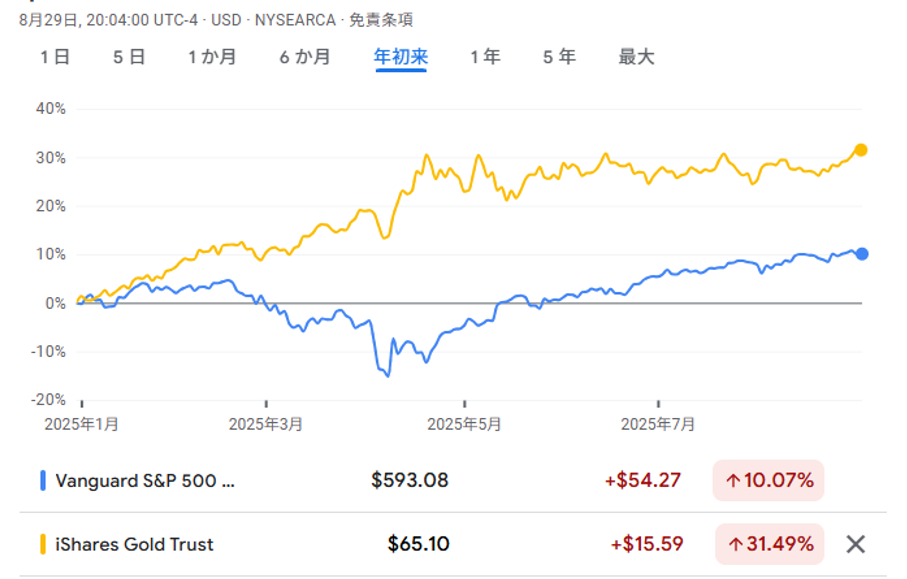Click the yellow iShares color marker
Viewport: 907px width, 579px height.
(43, 545)
